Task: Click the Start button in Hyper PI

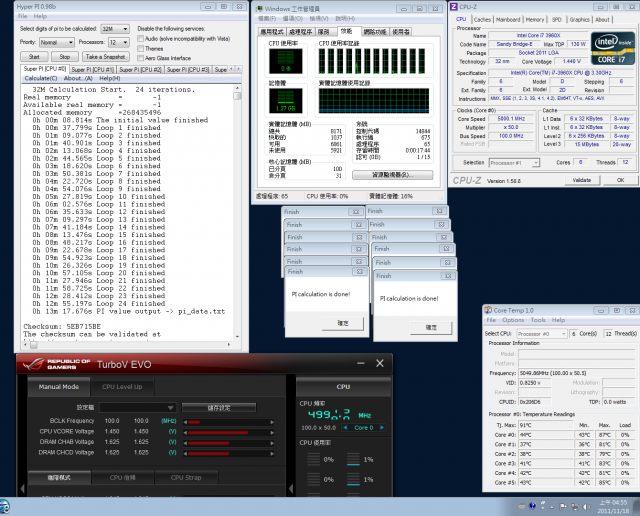Action: [34, 57]
